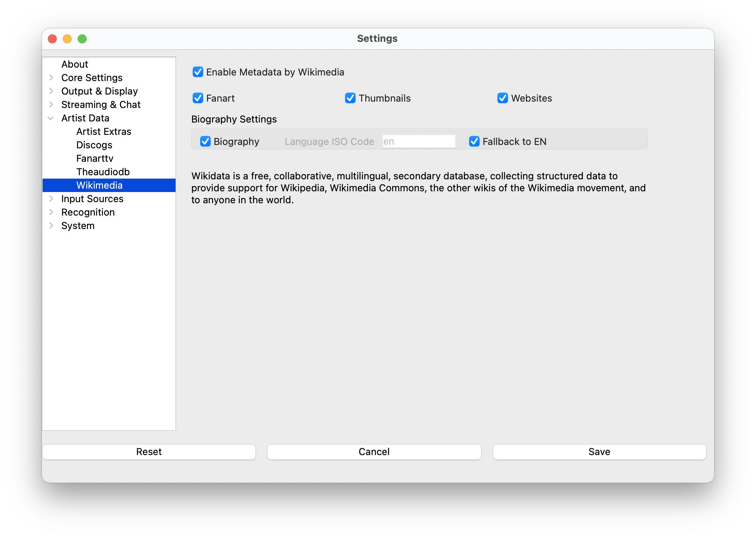Expand the Output & Display section
This screenshot has height=538, width=756.
click(51, 91)
